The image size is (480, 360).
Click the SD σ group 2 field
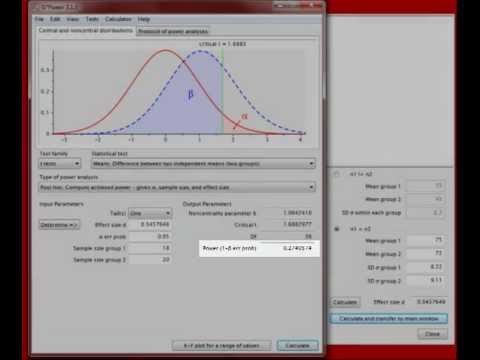pos(426,280)
